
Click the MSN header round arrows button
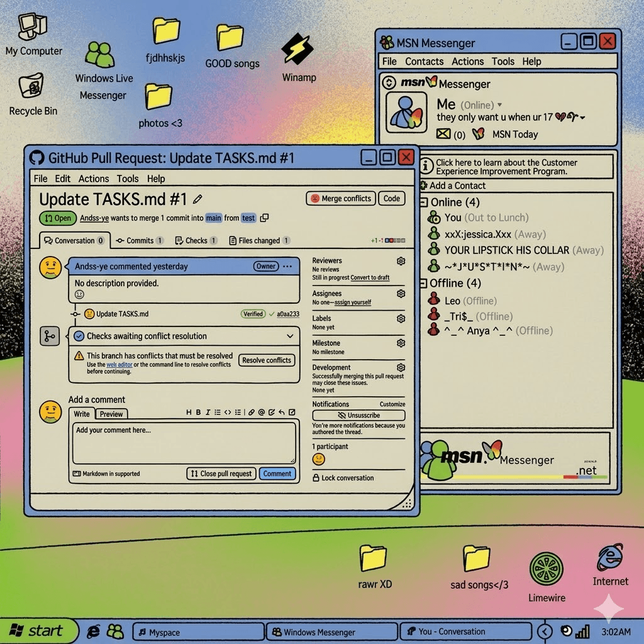point(389,83)
